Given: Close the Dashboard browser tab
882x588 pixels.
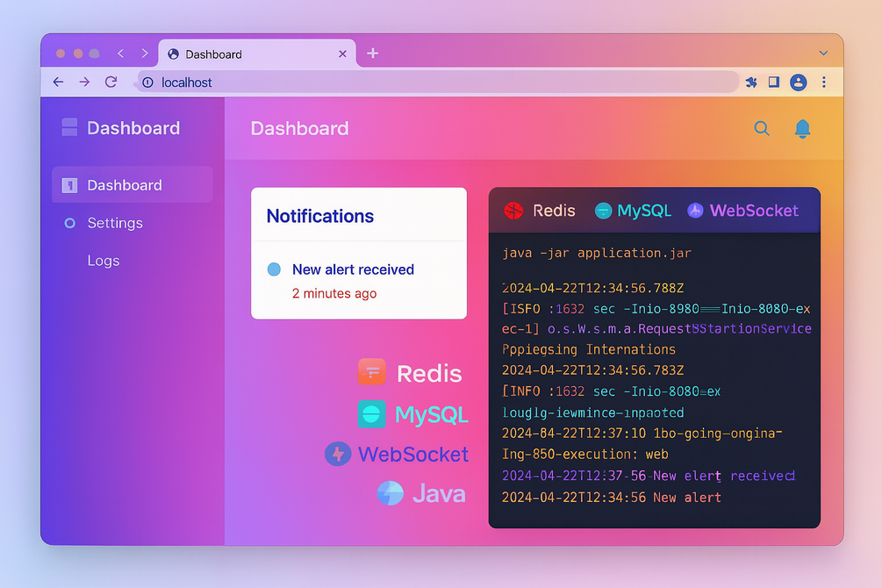Looking at the screenshot, I should 342,54.
